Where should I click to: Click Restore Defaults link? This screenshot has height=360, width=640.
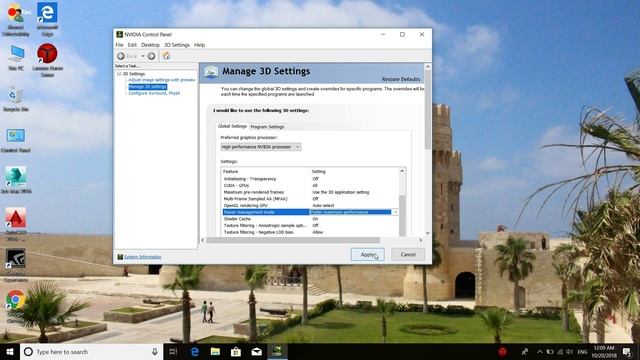coord(401,79)
